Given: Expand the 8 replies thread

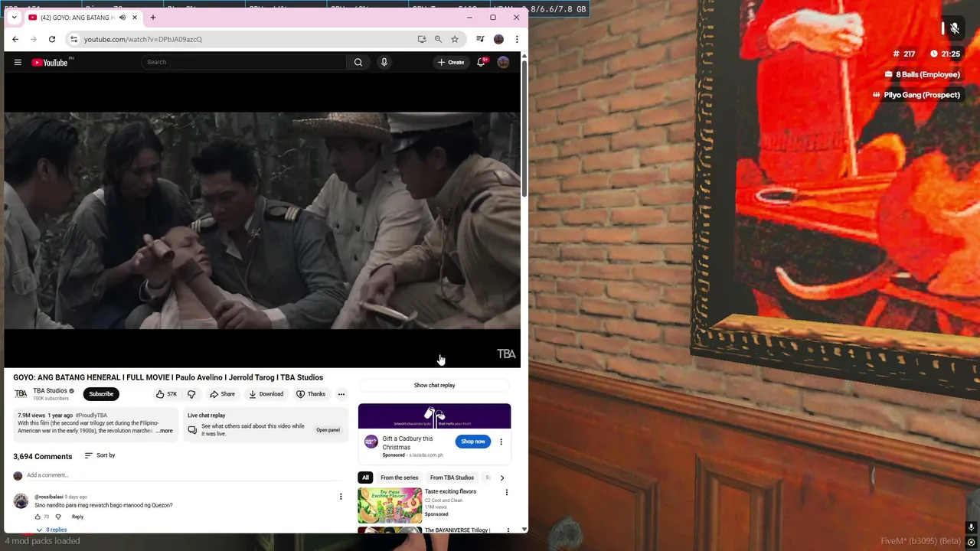Looking at the screenshot, I should click(x=51, y=530).
